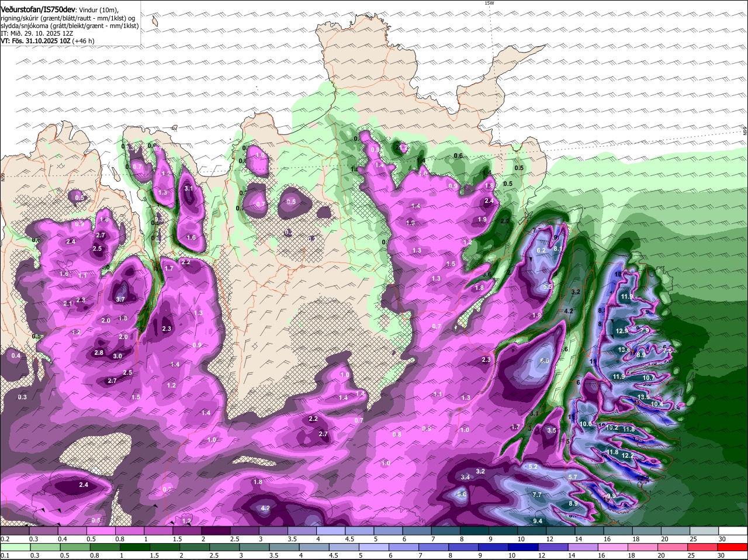Screen dimensions: 748x560
Task: Click the '3.6' value in the dark green band
Action: pyautogui.click(x=487, y=274)
